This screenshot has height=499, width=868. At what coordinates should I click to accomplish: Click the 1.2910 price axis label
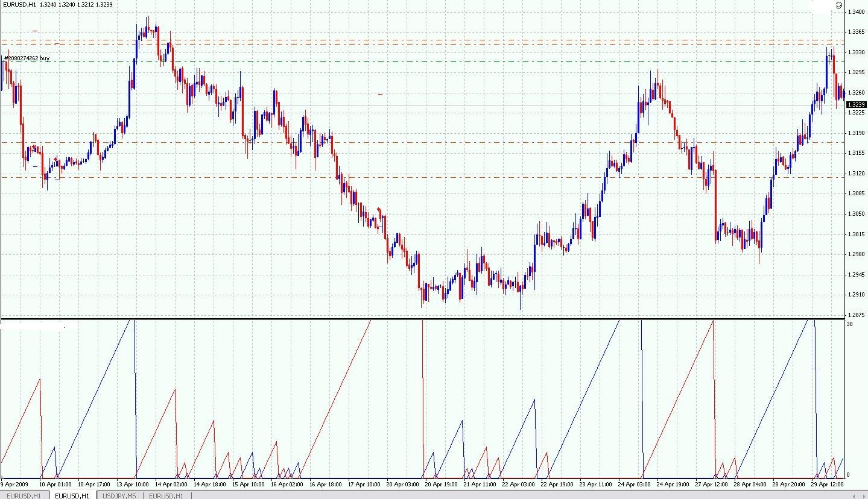pos(857,294)
